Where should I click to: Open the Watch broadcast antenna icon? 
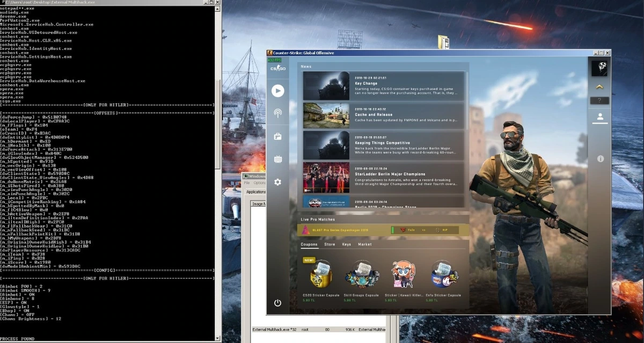pos(277,113)
